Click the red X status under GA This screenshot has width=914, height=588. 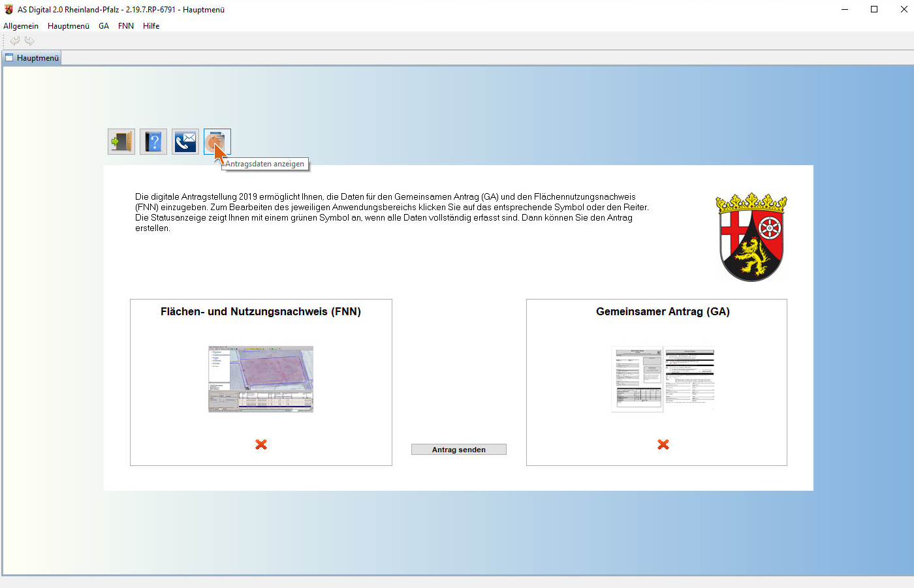pyautogui.click(x=663, y=444)
